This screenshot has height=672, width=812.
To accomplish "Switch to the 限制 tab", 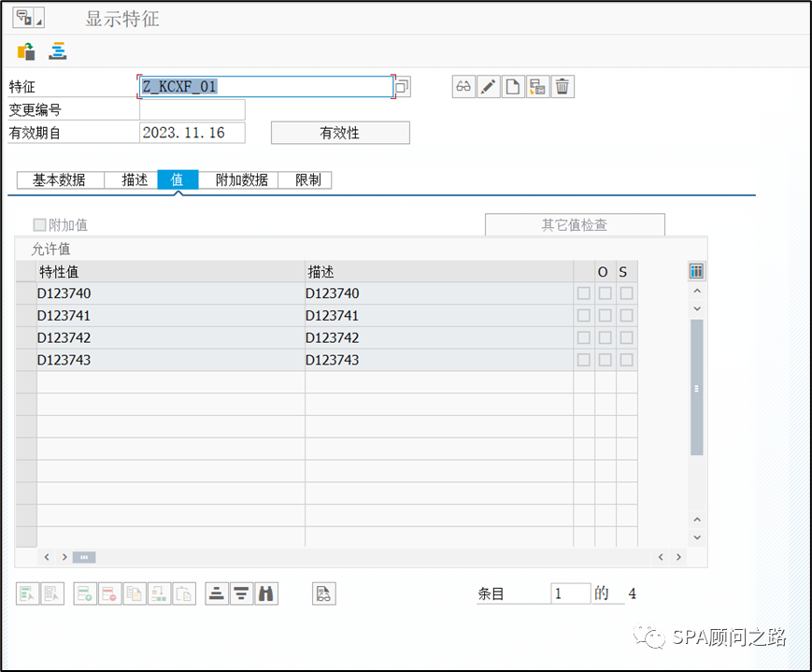I will coord(305,179).
